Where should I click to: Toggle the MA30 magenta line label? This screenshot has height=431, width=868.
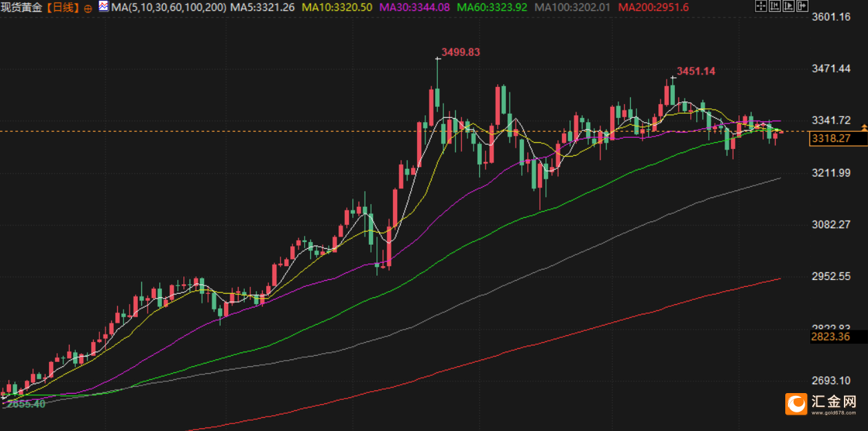tap(415, 8)
